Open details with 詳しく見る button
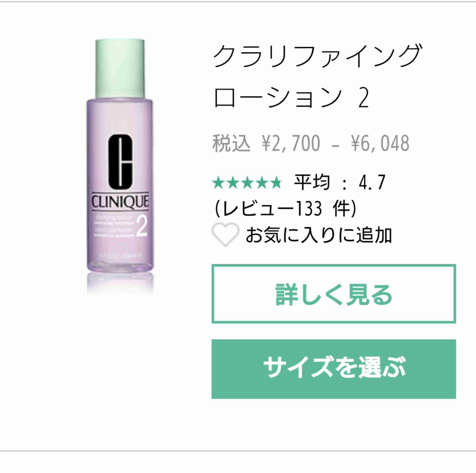 click(334, 294)
